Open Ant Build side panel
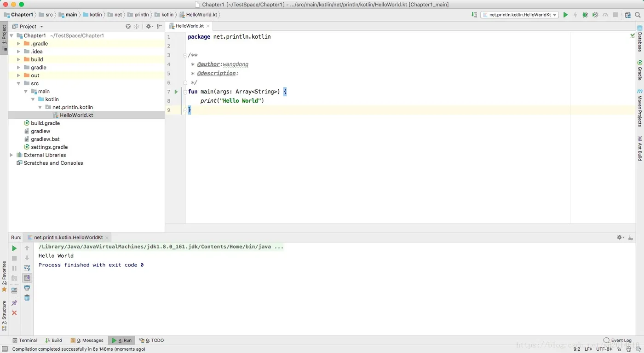 [x=639, y=148]
